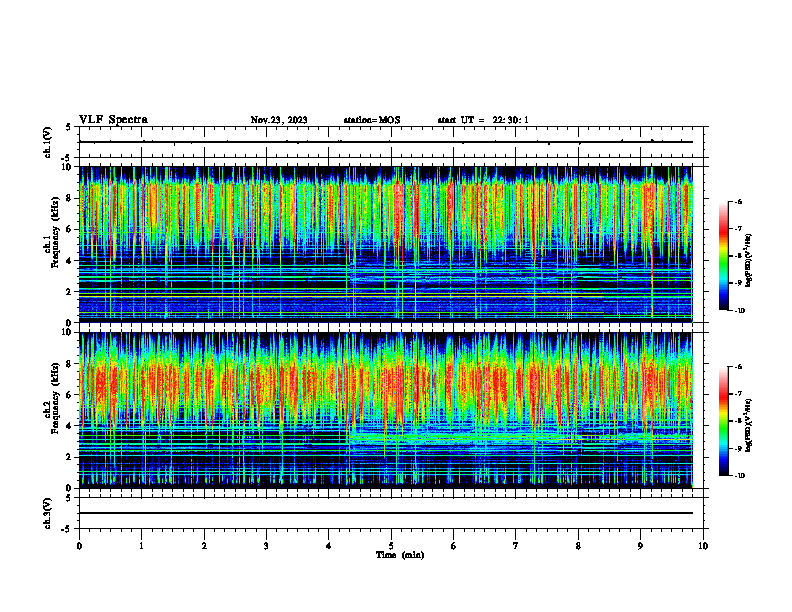Select the "start UT = 22:30: 1" text
The image size is (792, 612).
(x=483, y=120)
